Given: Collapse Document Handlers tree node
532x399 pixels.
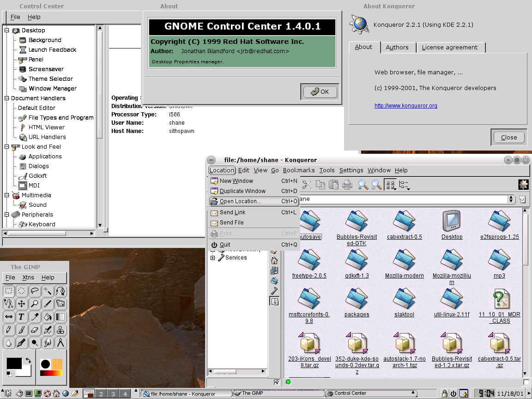Looking at the screenshot, I should coord(6,98).
